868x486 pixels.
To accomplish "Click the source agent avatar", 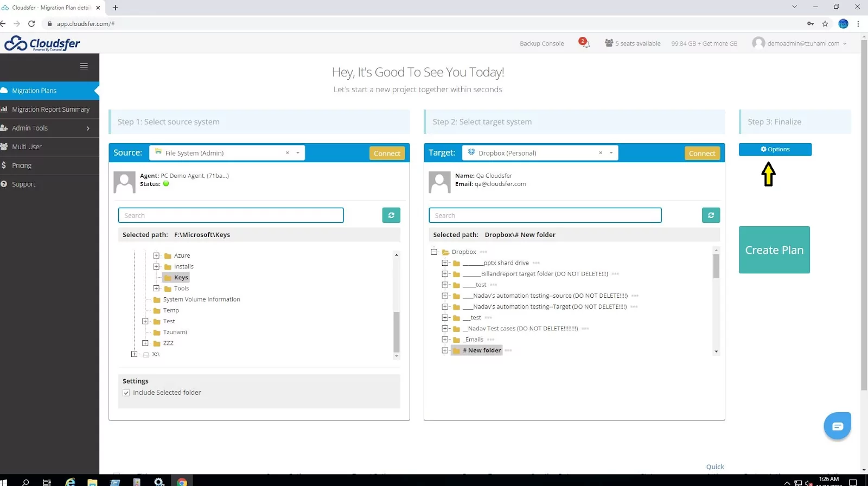I will [x=124, y=182].
